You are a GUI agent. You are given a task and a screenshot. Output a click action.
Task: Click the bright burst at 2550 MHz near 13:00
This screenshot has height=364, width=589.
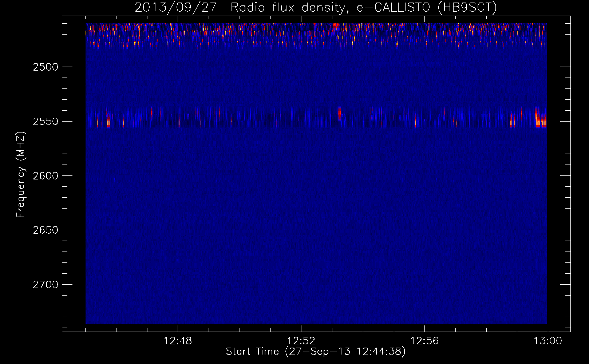tap(541, 119)
